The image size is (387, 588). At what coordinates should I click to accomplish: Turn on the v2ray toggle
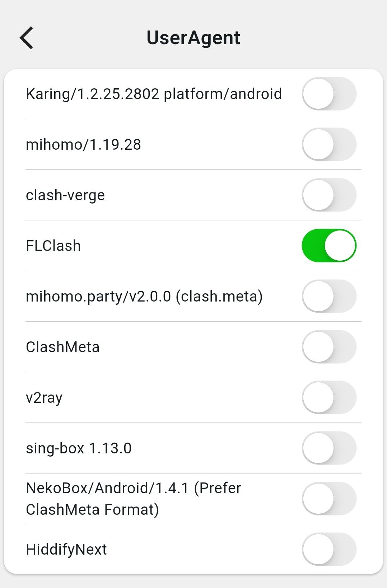pos(329,397)
